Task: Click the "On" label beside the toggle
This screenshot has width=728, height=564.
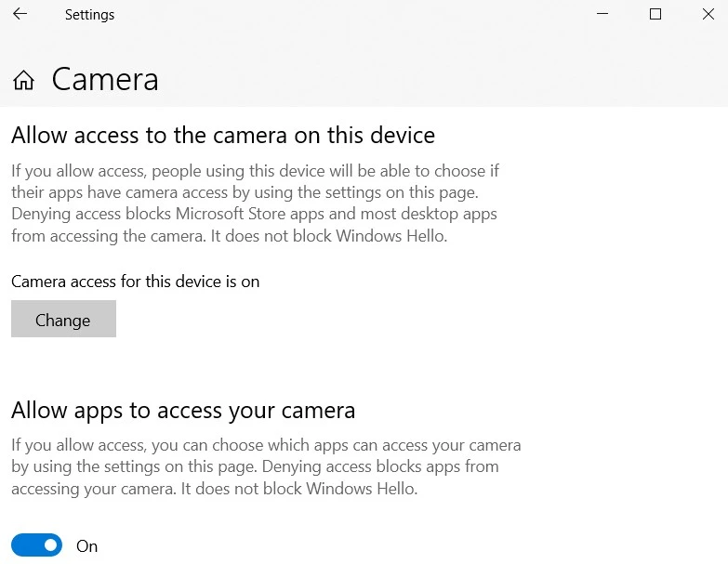Action: [x=87, y=546]
